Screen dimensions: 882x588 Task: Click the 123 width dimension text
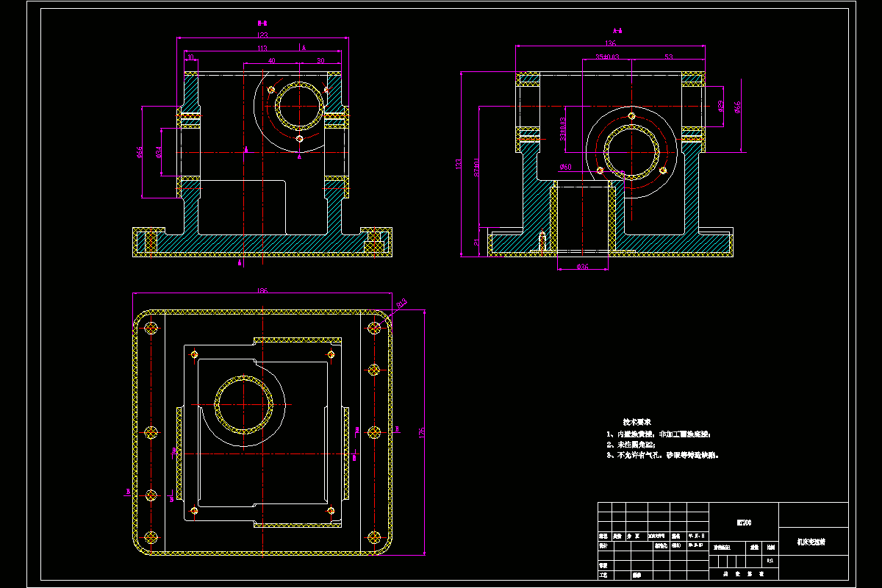click(262, 36)
